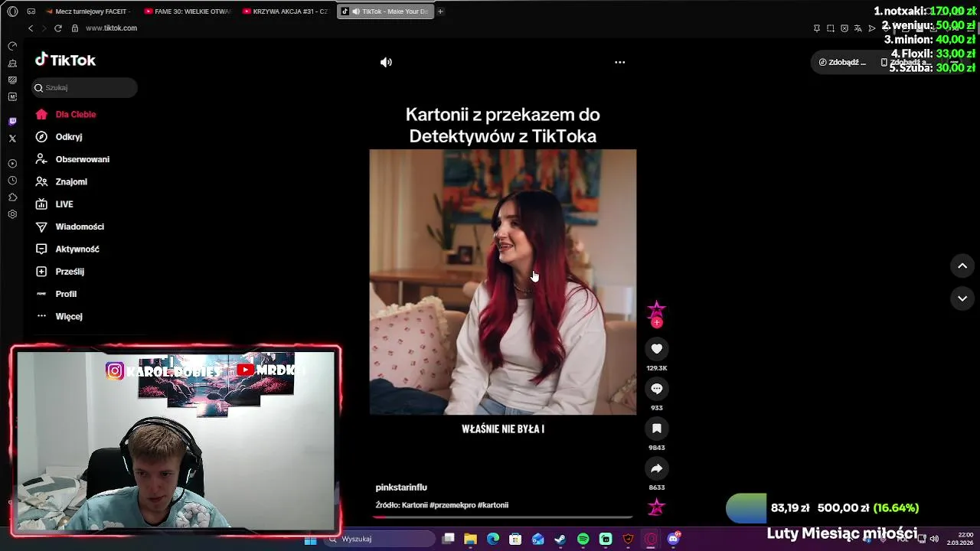This screenshot has height=551, width=980.
Task: Open Obserwowani feed
Action: point(73,159)
